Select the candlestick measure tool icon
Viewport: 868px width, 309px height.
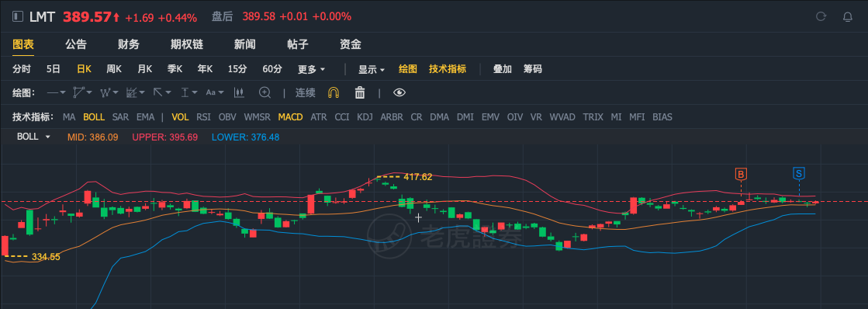click(239, 92)
